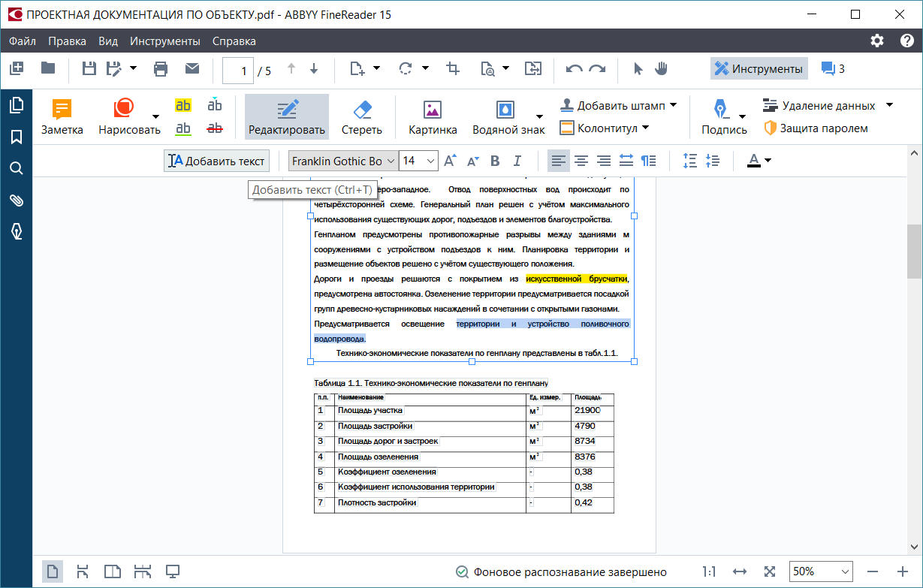Click the Undo arrow icon
Screen dimensions: 923x588
coord(575,68)
